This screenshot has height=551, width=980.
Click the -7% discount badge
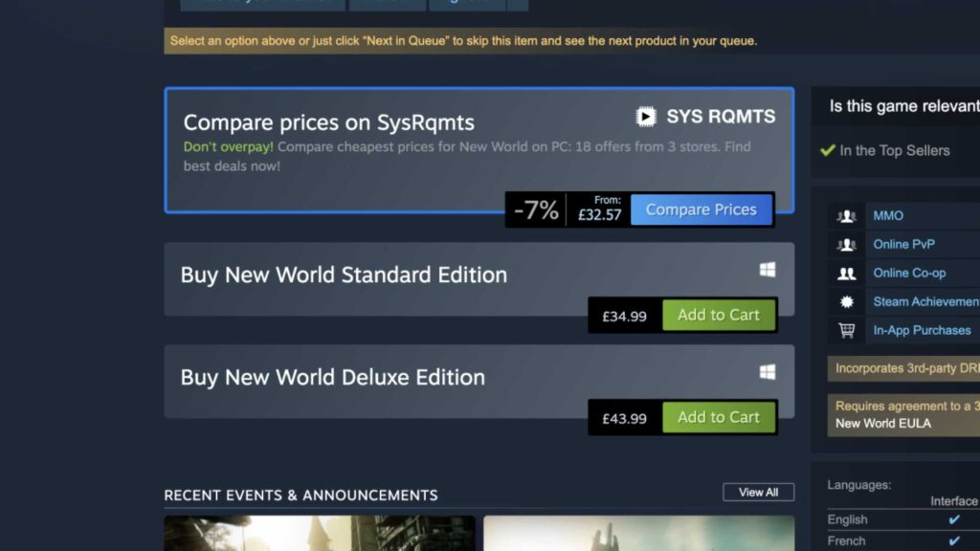click(536, 210)
